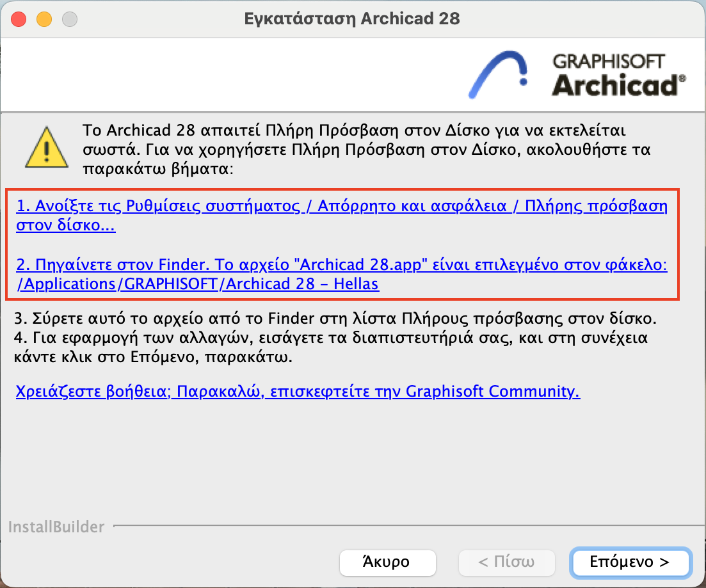The height and width of the screenshot is (588, 706).
Task: Click the Full Disk Access requirement paragraph
Action: pyautogui.click(x=367, y=149)
